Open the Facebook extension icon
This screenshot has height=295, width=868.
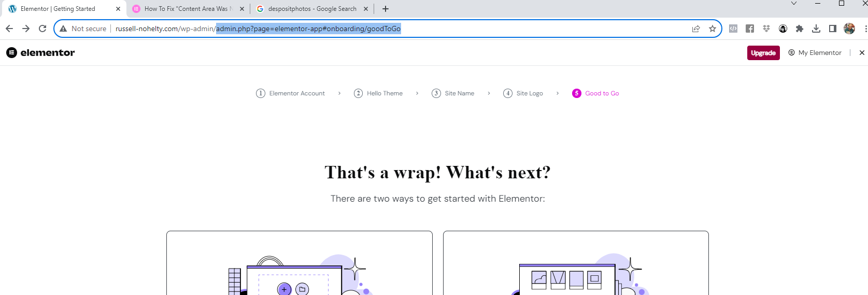[x=750, y=29]
